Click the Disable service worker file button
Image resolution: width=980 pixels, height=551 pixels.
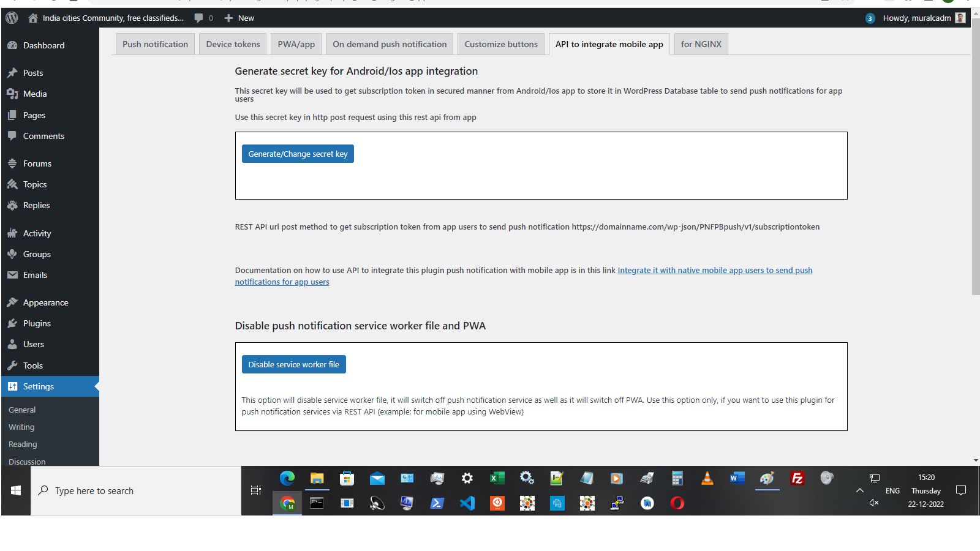(x=293, y=364)
